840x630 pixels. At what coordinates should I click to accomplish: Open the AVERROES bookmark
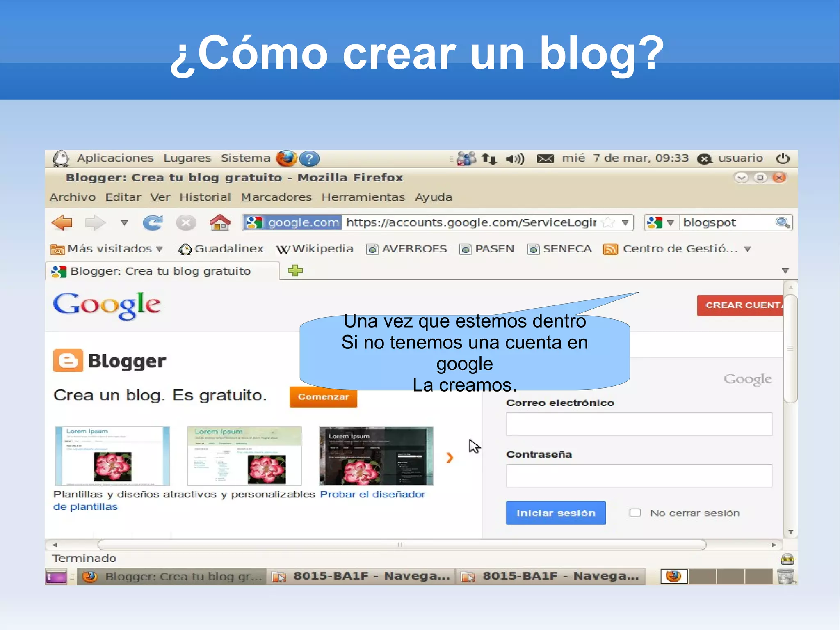click(x=406, y=249)
